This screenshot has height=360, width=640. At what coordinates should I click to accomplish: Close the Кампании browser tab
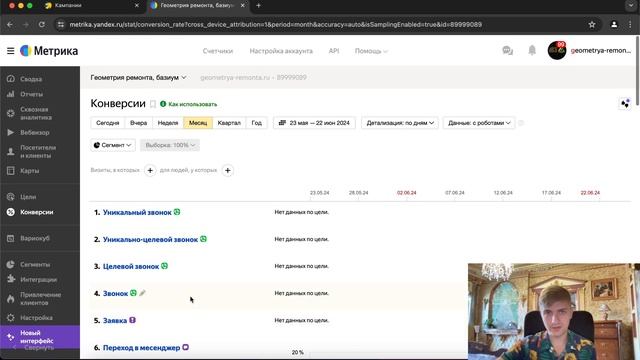click(x=137, y=6)
